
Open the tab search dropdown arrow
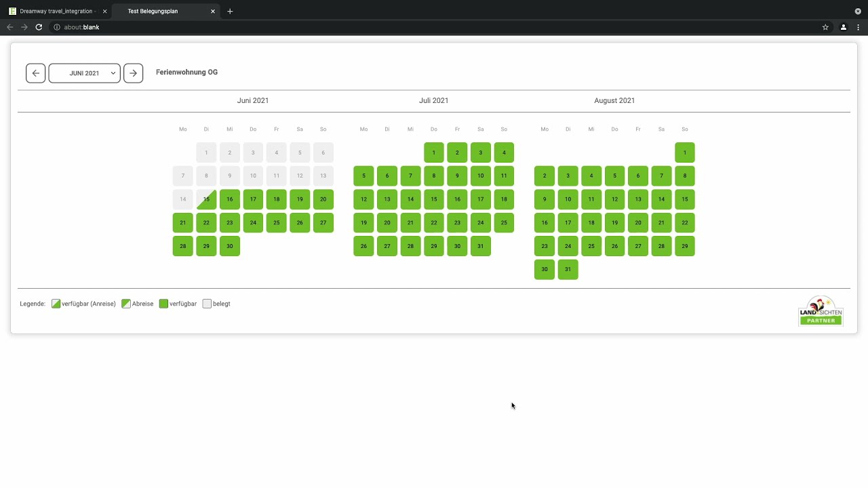pos(858,11)
